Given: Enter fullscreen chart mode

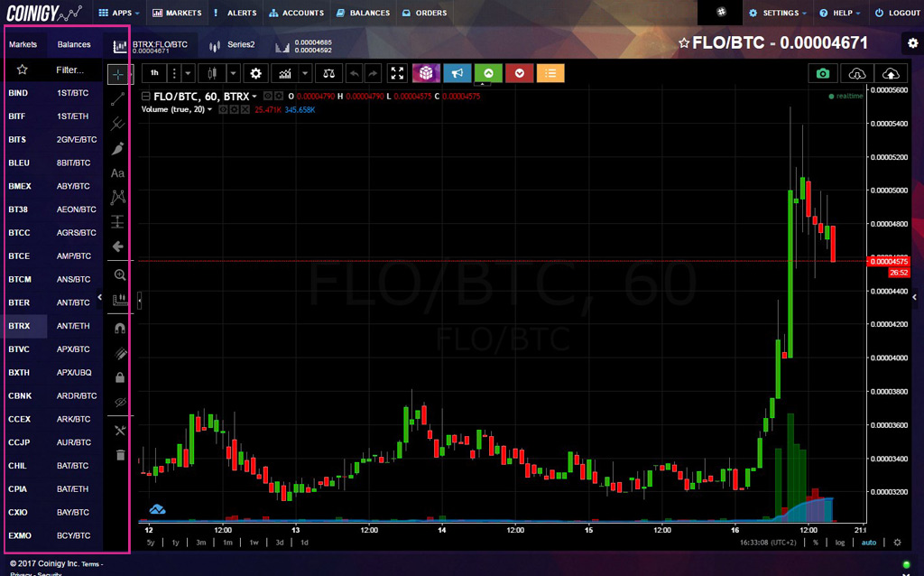Looking at the screenshot, I should [x=397, y=73].
